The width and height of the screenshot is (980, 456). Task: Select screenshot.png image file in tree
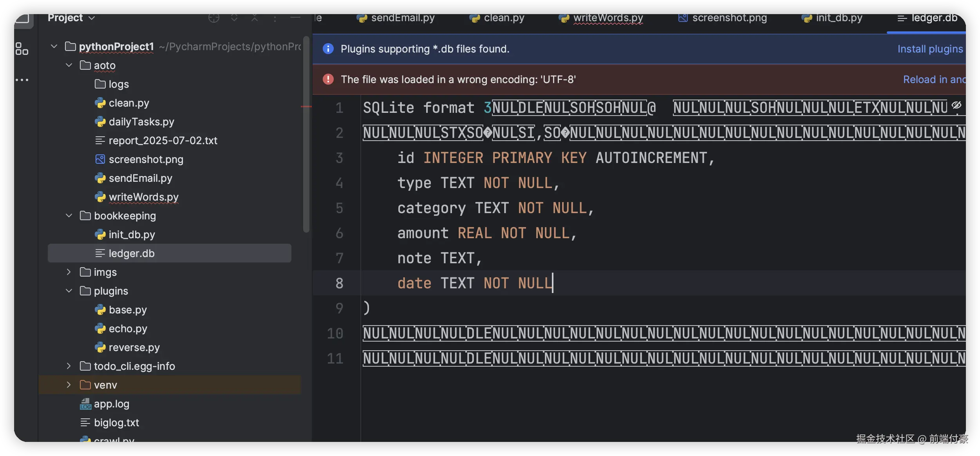tap(146, 159)
